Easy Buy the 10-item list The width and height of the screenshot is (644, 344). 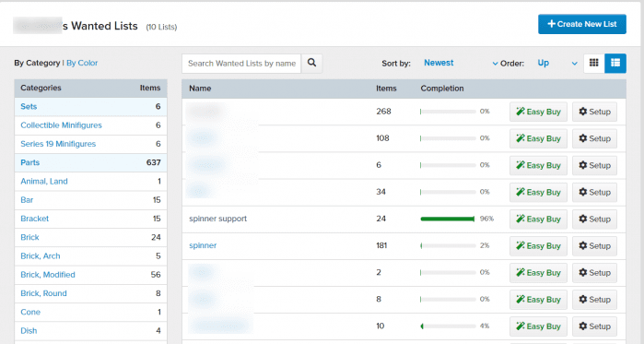coord(538,326)
